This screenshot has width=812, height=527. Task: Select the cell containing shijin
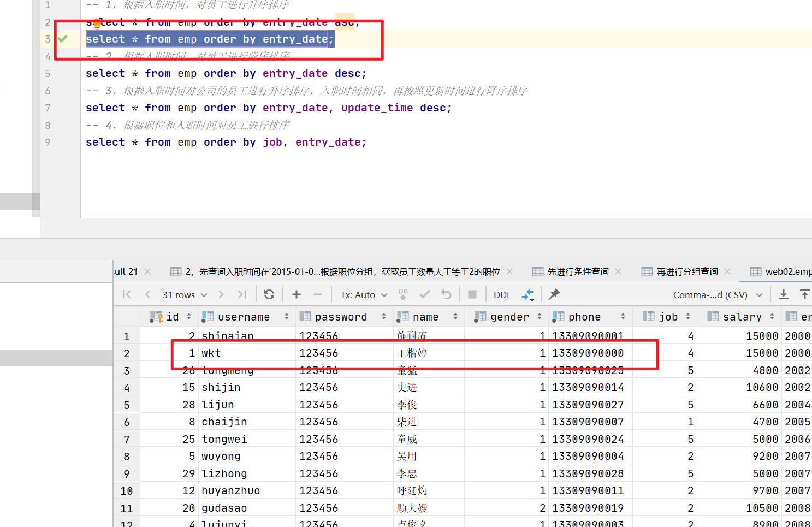click(221, 388)
